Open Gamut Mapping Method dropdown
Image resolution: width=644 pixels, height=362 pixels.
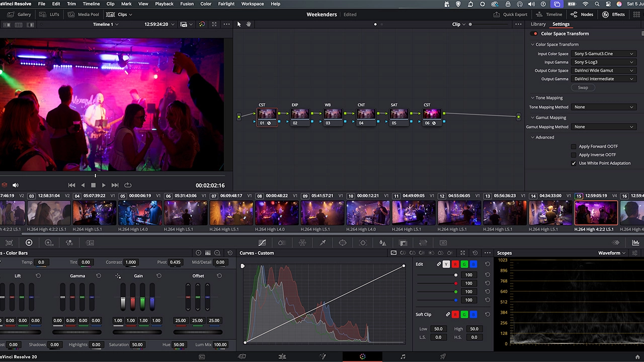(x=604, y=127)
